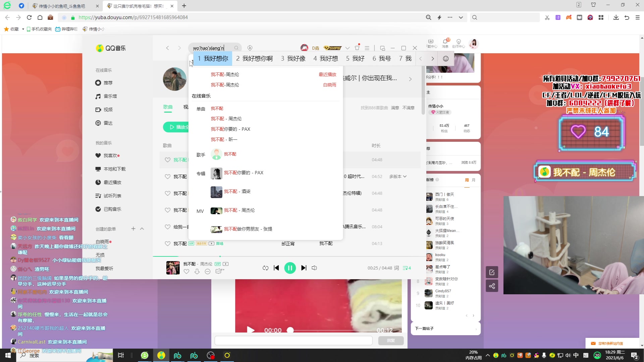Select suggestion 我不配 - 昕一

[224, 139]
